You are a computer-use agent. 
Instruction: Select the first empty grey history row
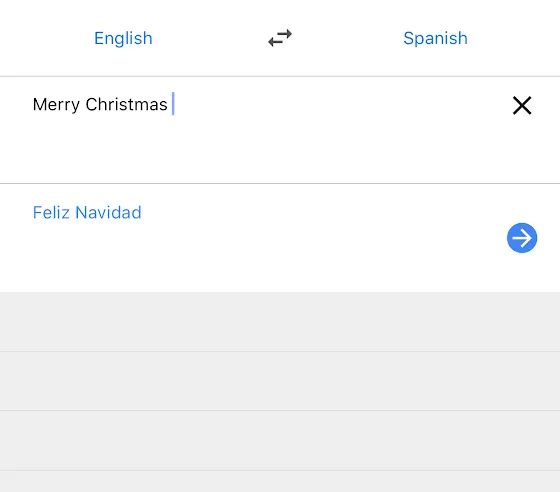click(280, 322)
